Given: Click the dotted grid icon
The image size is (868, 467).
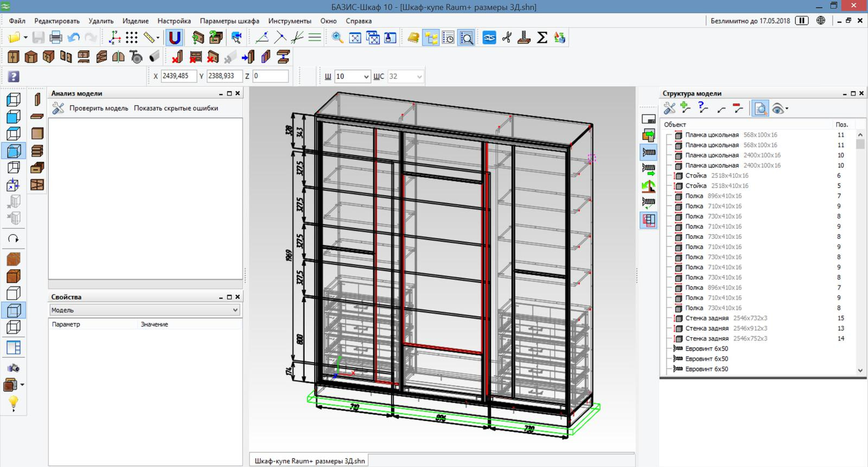Looking at the screenshot, I should coord(132,38).
